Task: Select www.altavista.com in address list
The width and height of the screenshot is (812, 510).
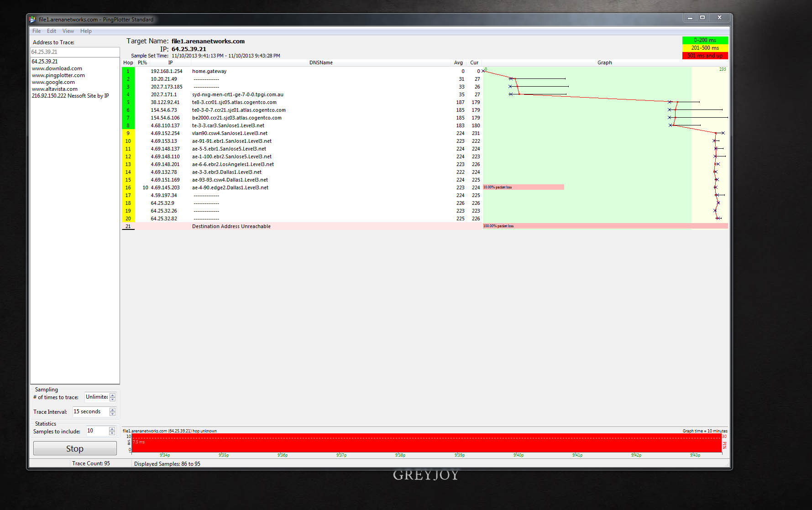Action: tap(54, 89)
